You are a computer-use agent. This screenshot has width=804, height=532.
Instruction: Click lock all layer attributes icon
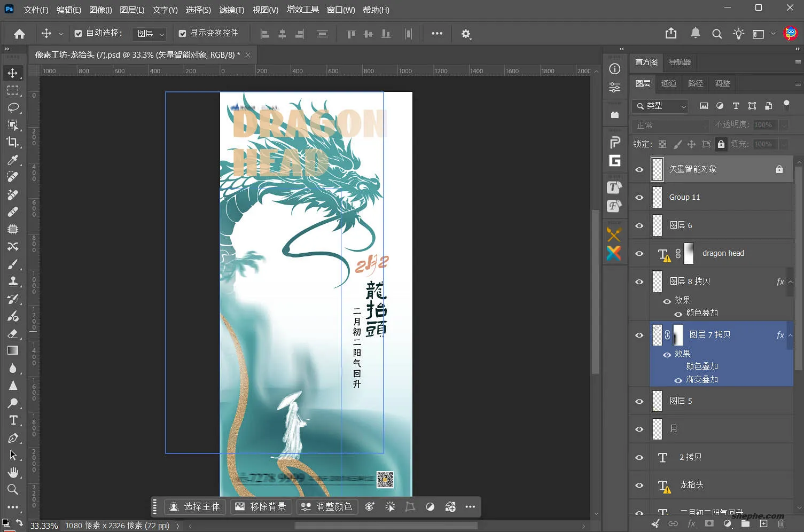click(721, 144)
